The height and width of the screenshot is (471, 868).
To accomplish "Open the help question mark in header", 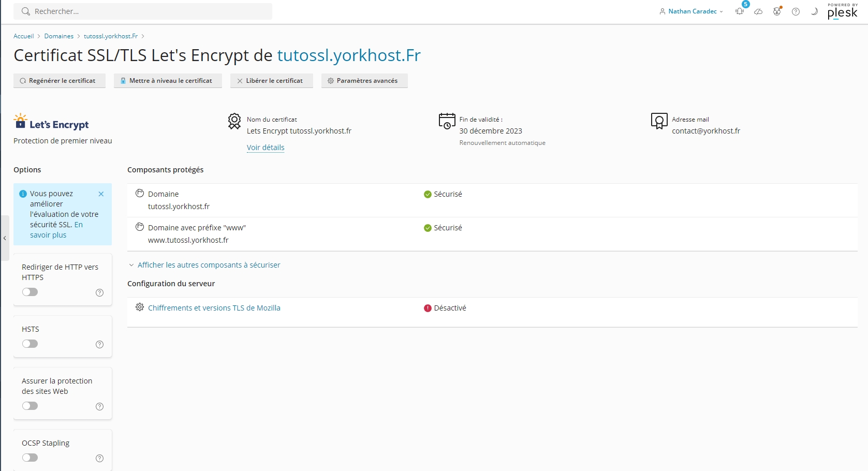I will [796, 11].
